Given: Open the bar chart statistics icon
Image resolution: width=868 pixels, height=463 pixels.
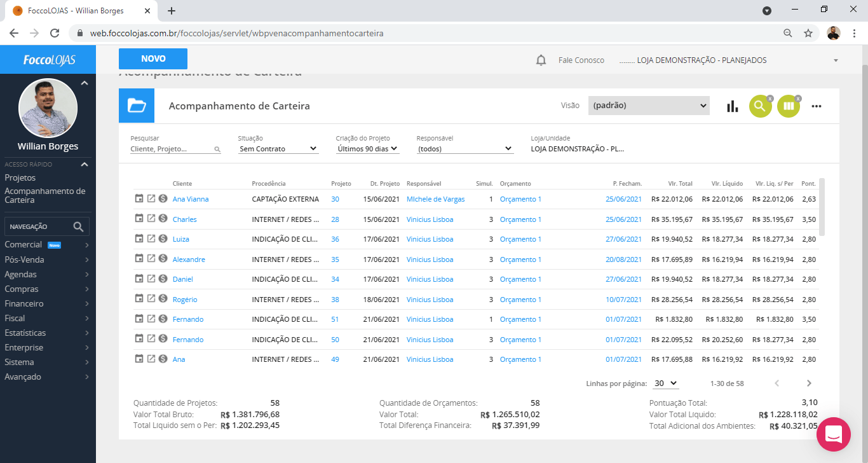Looking at the screenshot, I should 733,106.
